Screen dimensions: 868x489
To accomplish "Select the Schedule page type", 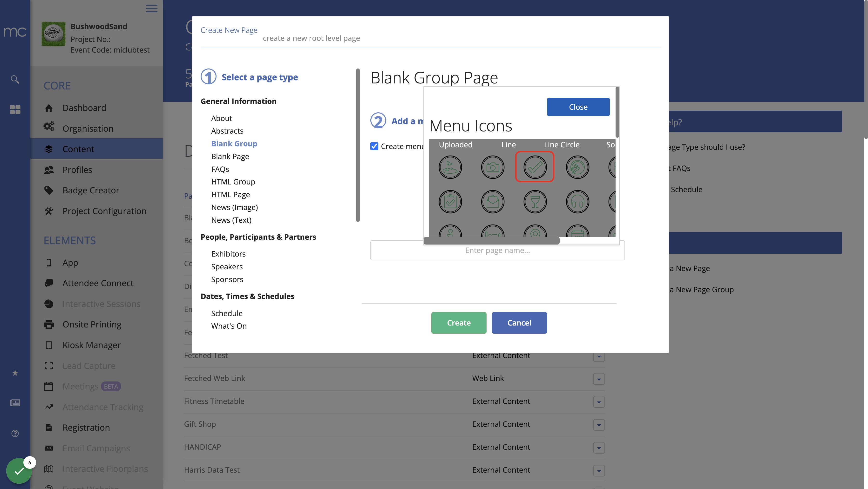I will [226, 313].
